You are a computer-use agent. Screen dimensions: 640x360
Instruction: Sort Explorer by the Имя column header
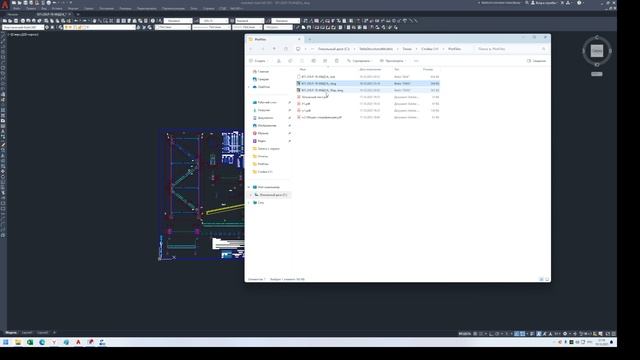click(303, 69)
